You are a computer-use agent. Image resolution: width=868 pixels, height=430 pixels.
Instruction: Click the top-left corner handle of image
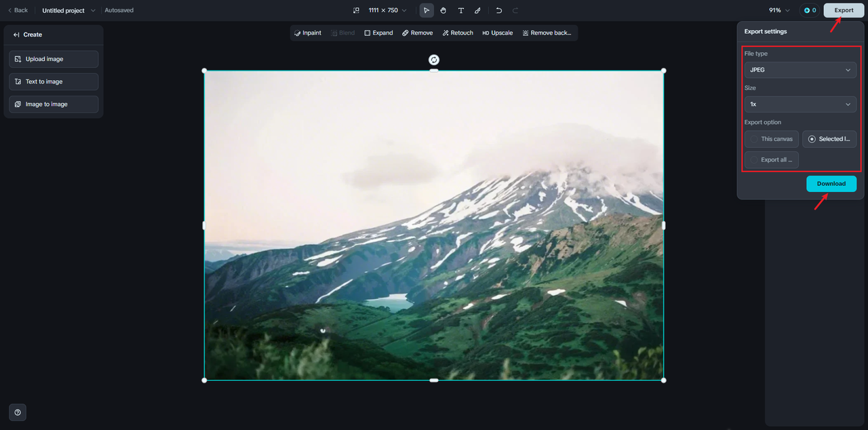(204, 71)
